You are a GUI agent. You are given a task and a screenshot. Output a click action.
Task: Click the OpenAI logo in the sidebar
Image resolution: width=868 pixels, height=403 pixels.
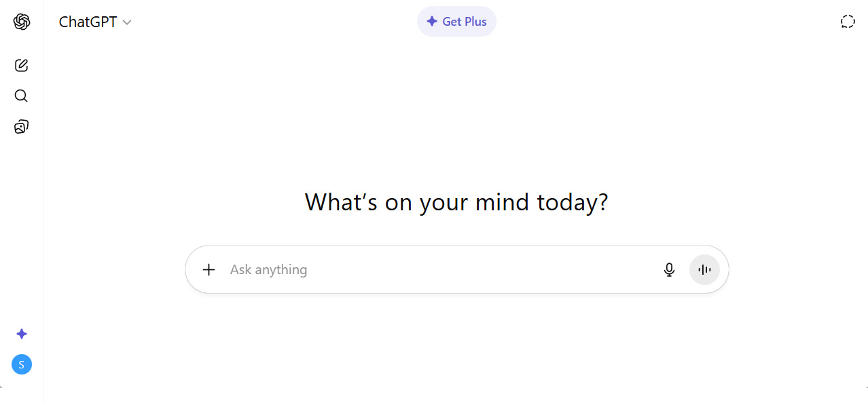tap(22, 22)
